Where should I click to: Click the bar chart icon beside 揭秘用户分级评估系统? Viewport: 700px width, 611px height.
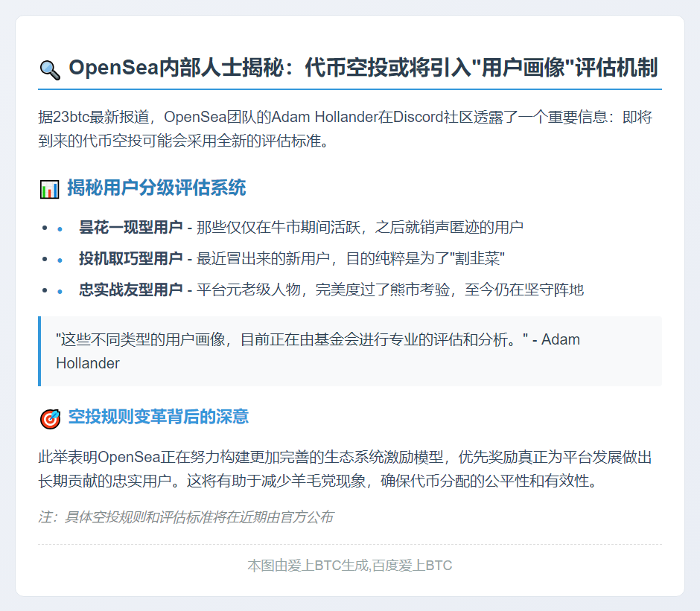[49, 189]
